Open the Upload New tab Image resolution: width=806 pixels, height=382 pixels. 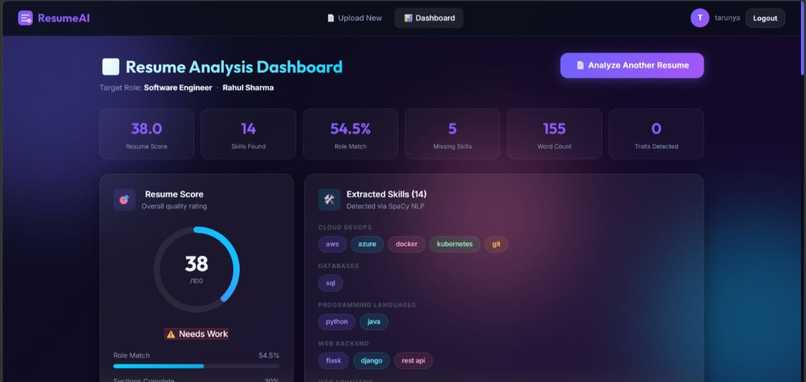click(355, 18)
